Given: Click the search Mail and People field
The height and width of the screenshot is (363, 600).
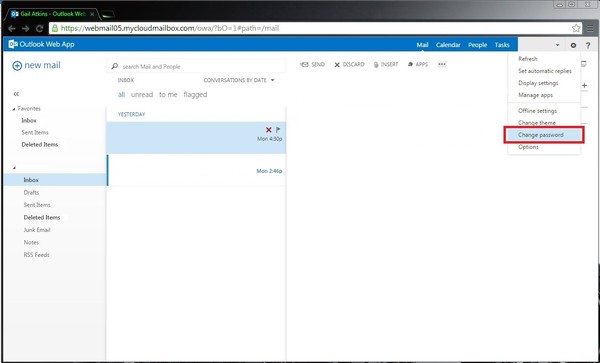Looking at the screenshot, I should tap(196, 66).
